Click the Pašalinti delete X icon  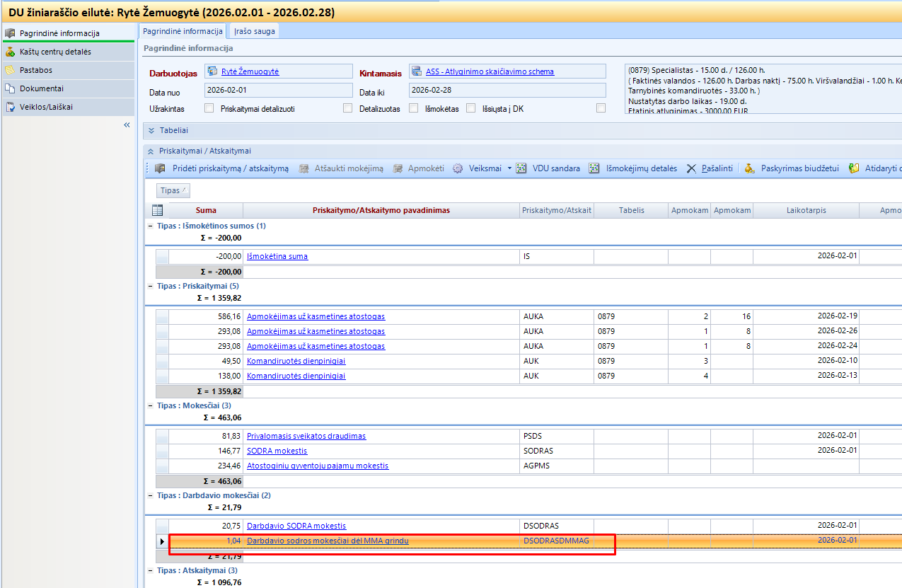click(692, 168)
